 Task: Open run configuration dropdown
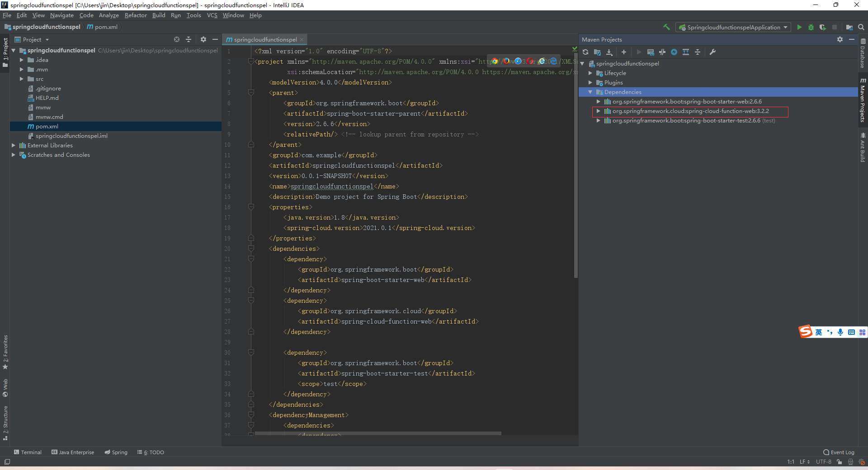[x=733, y=27]
